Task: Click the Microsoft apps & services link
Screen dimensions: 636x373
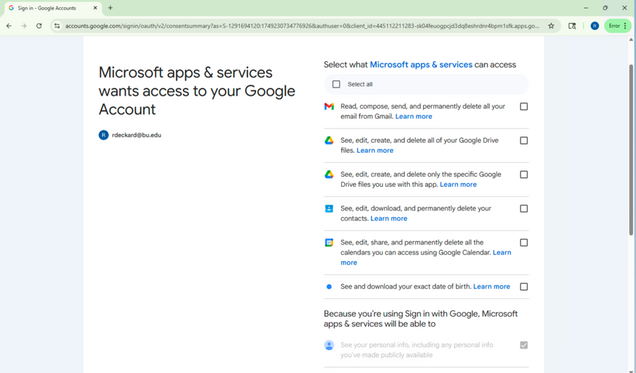Action: pyautogui.click(x=421, y=65)
